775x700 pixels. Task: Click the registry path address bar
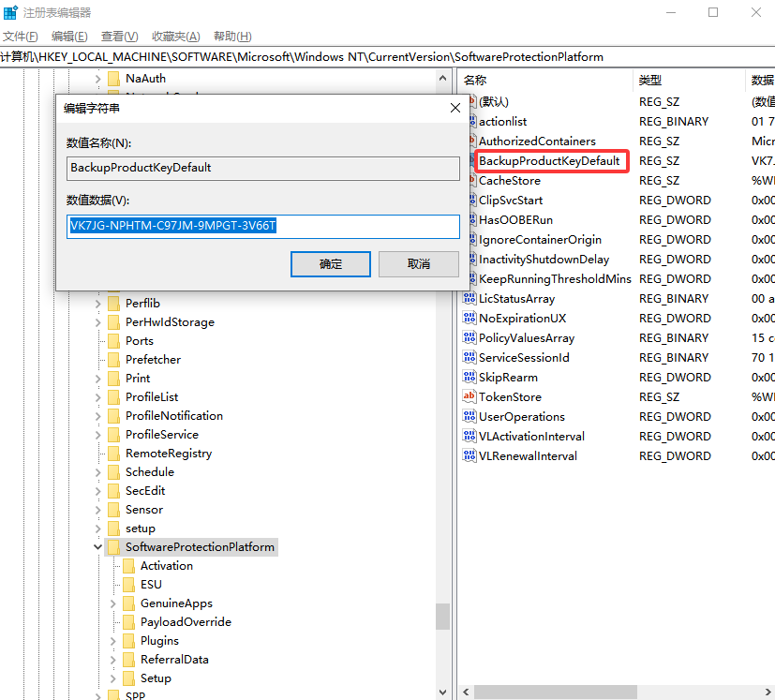coord(388,57)
